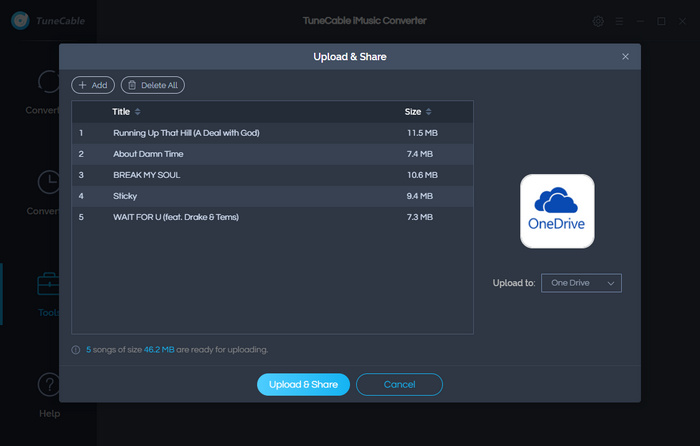Click the 46.2 MB total size text

[x=159, y=350]
